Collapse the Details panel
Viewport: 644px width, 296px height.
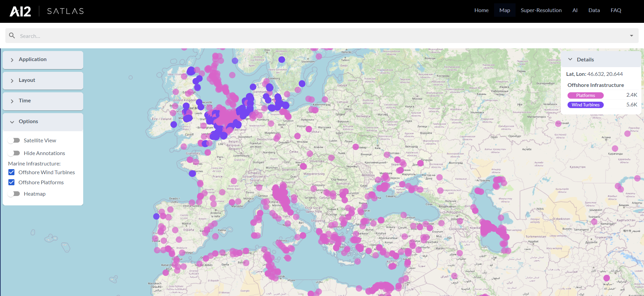click(x=570, y=59)
